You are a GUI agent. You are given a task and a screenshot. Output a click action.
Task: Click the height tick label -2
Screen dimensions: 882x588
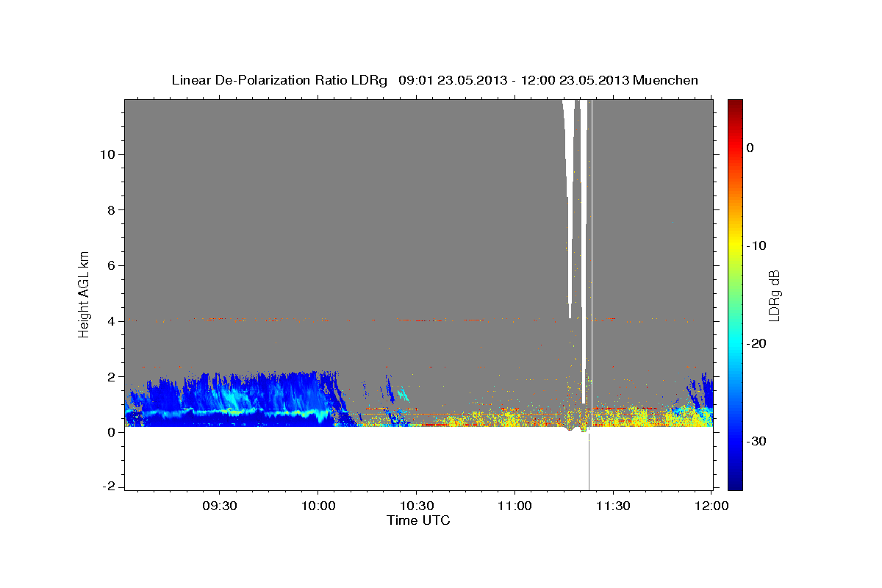tap(108, 487)
